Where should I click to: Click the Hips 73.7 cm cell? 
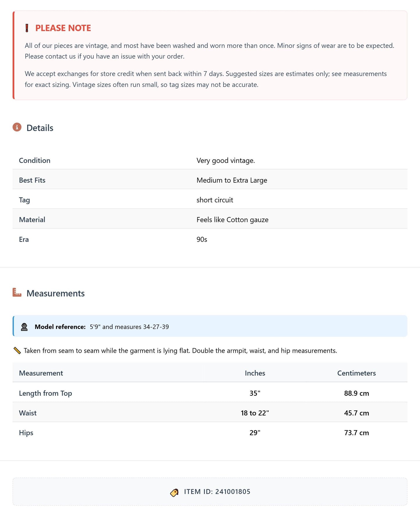[x=356, y=433]
